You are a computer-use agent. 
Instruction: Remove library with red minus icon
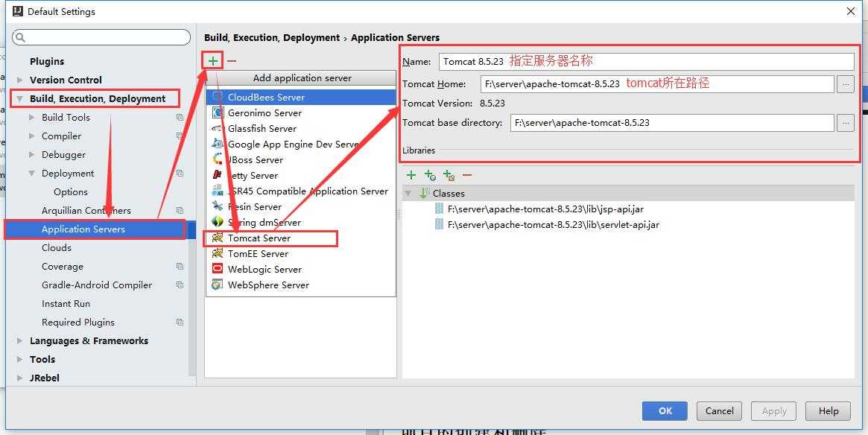tap(467, 176)
